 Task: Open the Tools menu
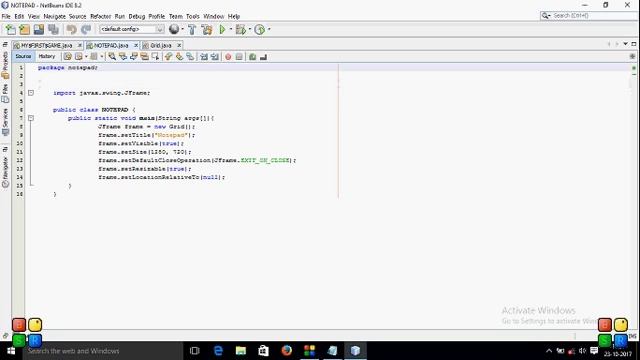coord(193,16)
